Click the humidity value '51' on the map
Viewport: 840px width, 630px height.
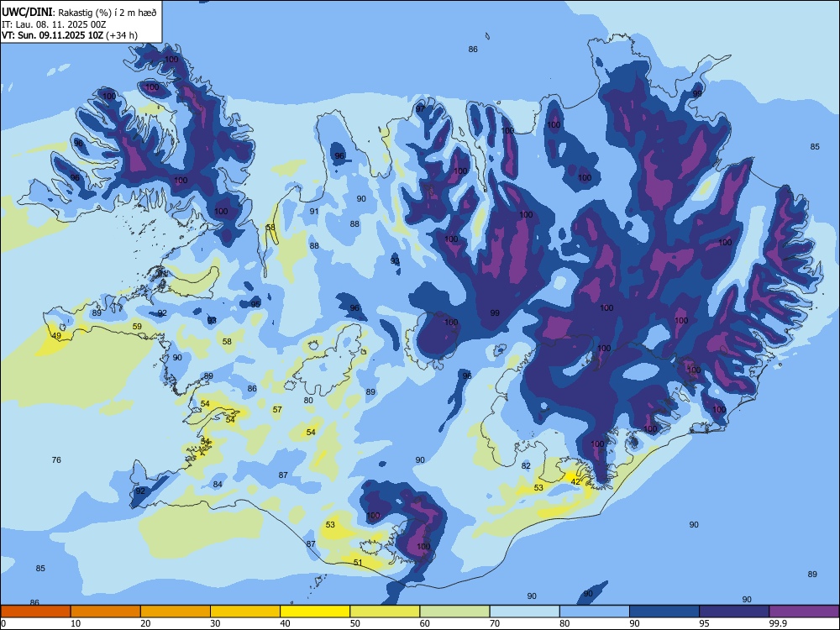[358, 562]
